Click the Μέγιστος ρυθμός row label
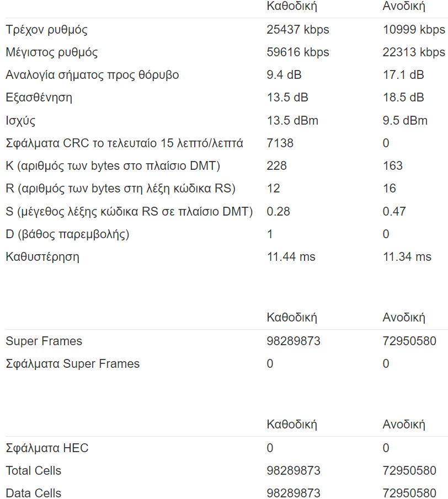 [51, 52]
